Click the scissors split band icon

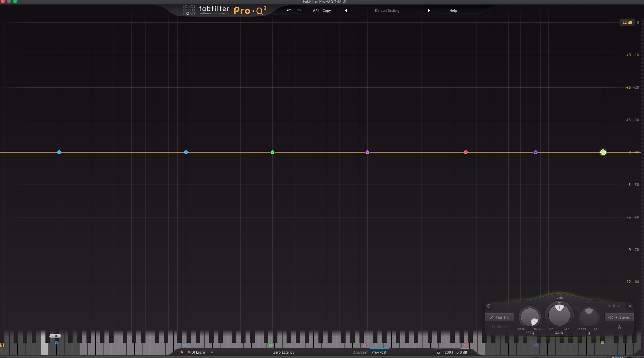pyautogui.click(x=619, y=327)
